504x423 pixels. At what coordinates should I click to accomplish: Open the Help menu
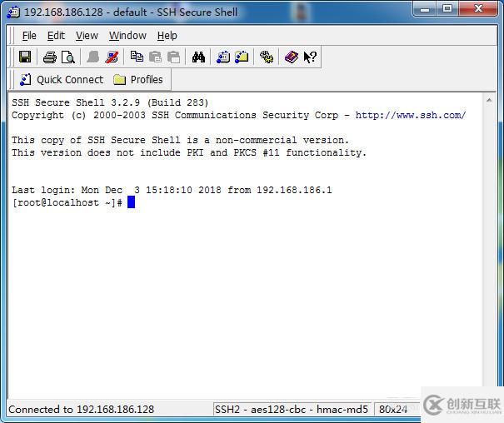coord(167,36)
